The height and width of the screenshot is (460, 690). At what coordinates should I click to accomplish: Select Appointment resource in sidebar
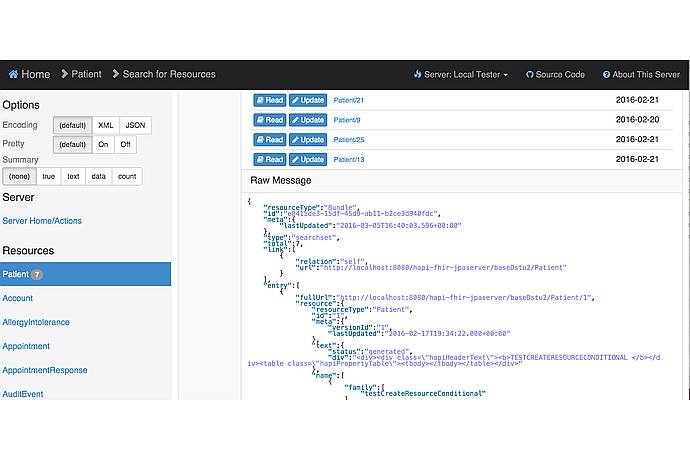pyautogui.click(x=26, y=346)
